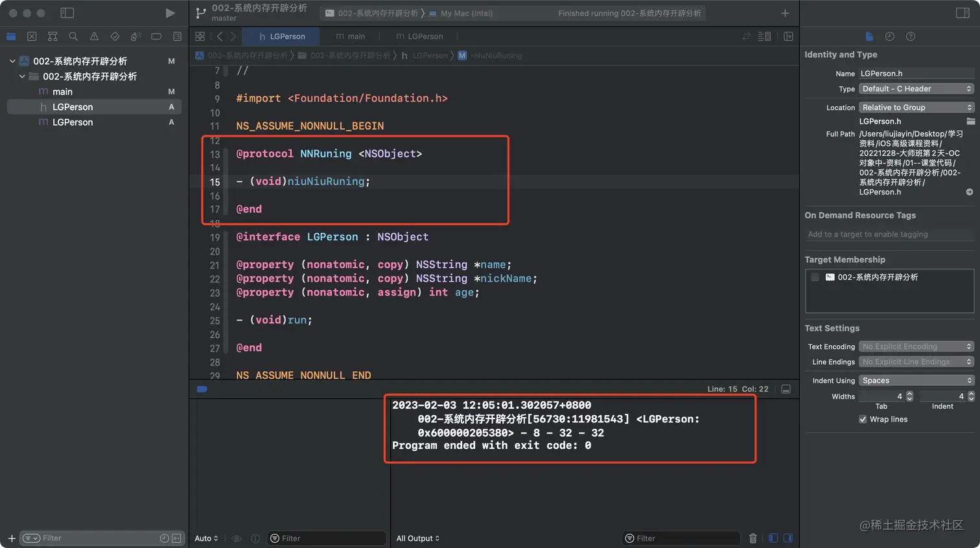Choose the My Mac (Intel) run destination
Viewport: 980px width, 548px height.
pyautogui.click(x=461, y=13)
